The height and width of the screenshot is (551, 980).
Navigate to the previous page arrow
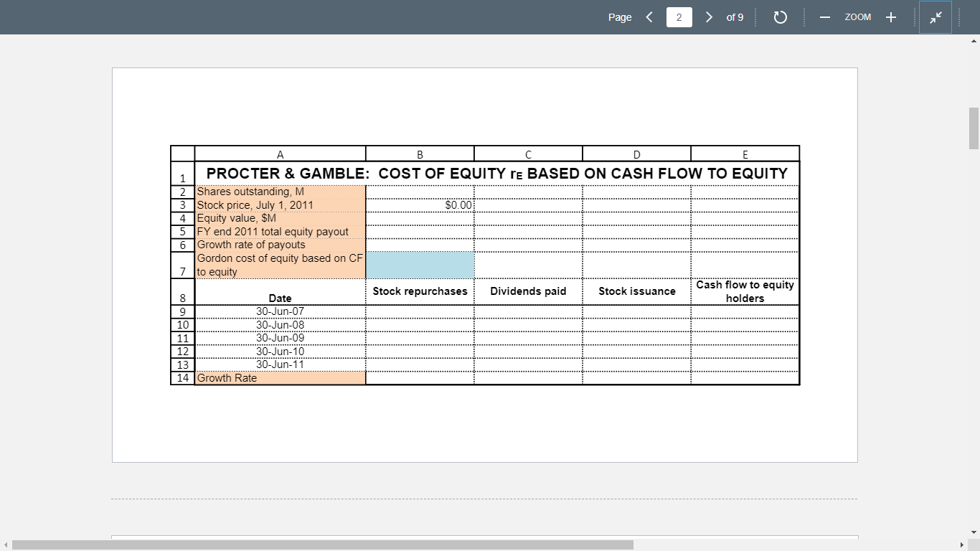coord(649,17)
